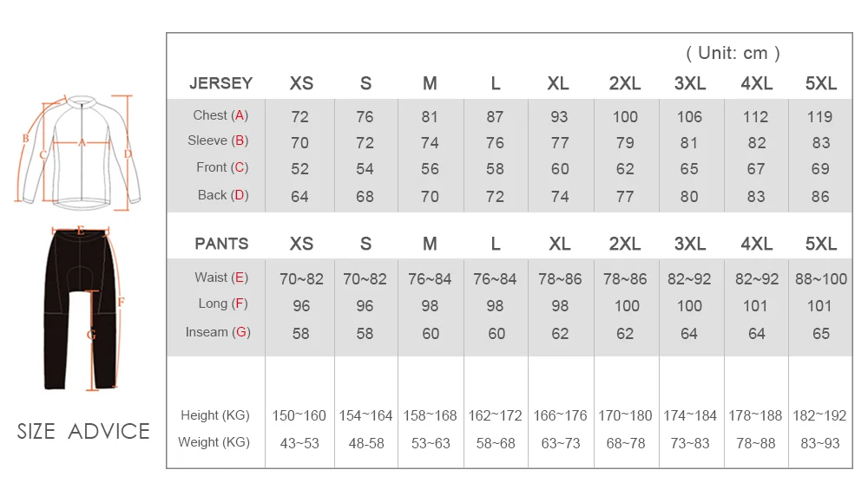Select the PANTS section heading
The width and height of the screenshot is (868, 496).
pyautogui.click(x=221, y=244)
